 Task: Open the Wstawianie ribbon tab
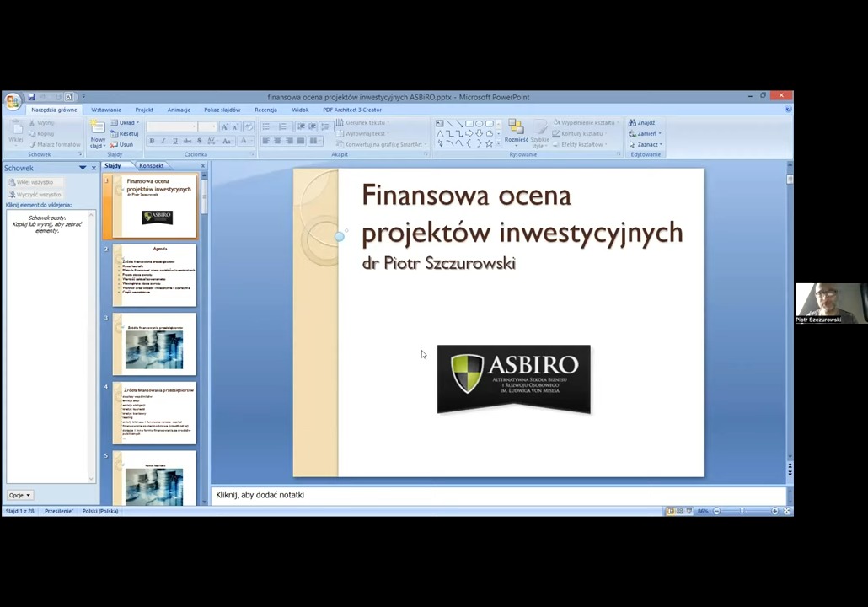105,110
